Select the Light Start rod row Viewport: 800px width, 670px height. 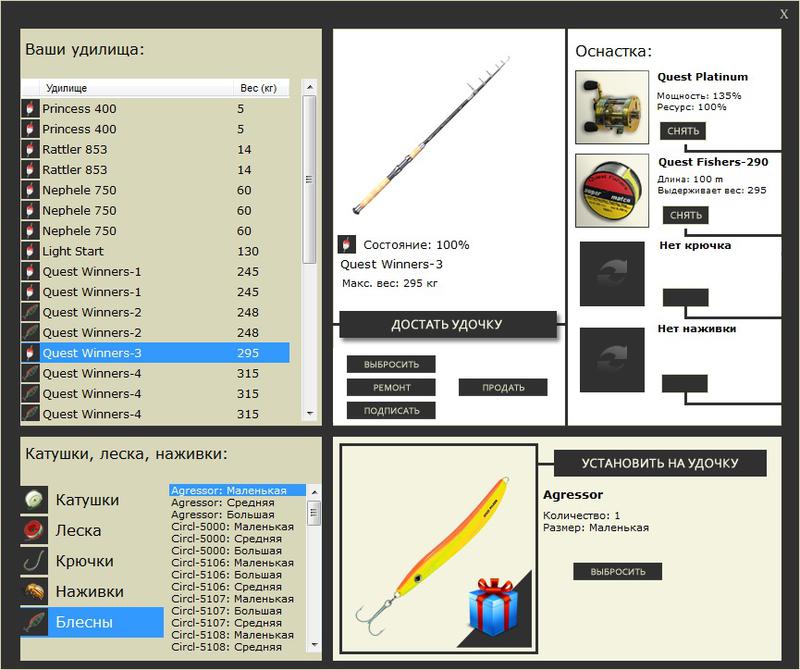[x=155, y=251]
